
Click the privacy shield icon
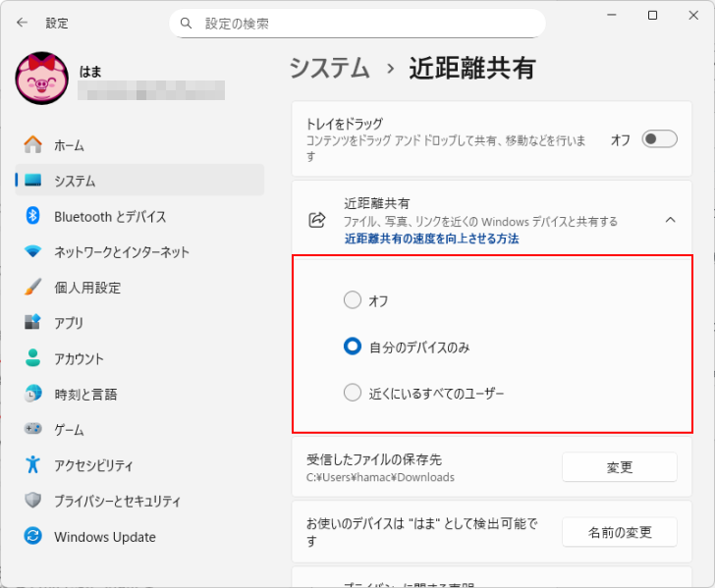(x=32, y=500)
